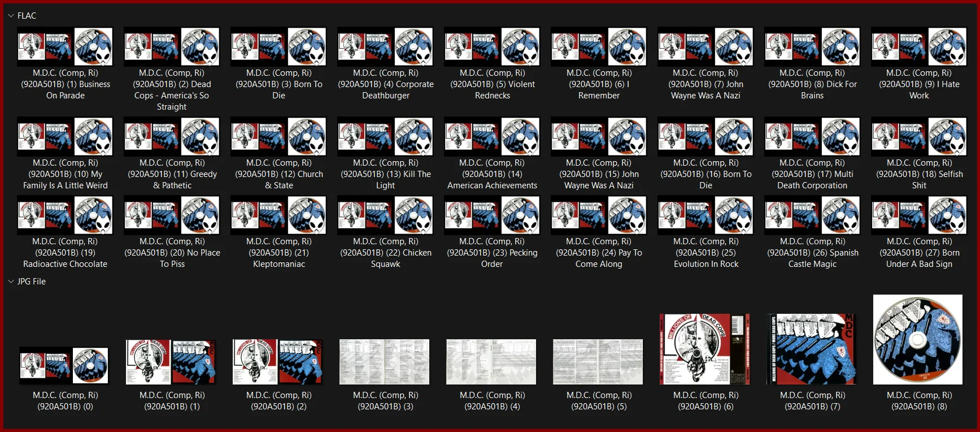980x432 pixels.
Task: Collapse the FLAC group
Action: (x=11, y=16)
